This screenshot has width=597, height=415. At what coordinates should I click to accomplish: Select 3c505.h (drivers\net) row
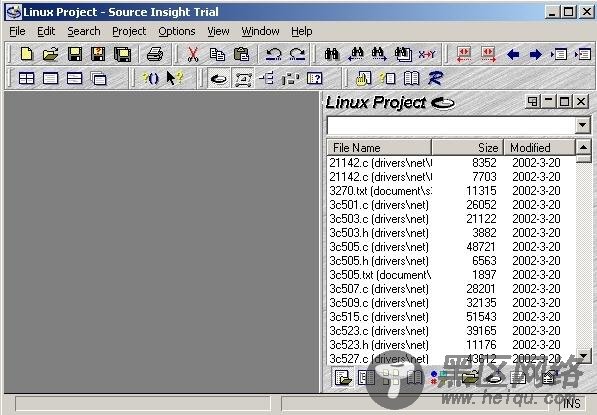click(x=451, y=261)
